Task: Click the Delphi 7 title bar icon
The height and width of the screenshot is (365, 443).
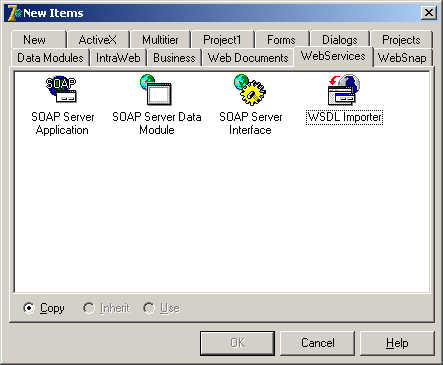Action: click(x=14, y=13)
